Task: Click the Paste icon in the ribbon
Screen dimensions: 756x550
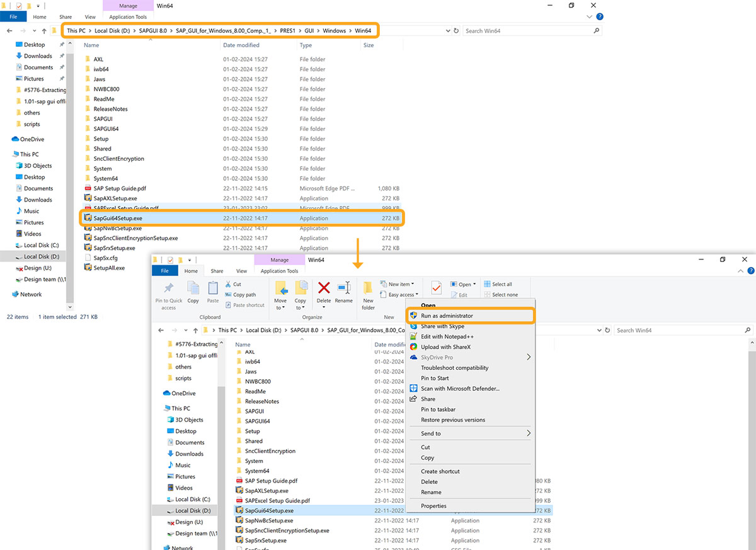Action: click(213, 292)
